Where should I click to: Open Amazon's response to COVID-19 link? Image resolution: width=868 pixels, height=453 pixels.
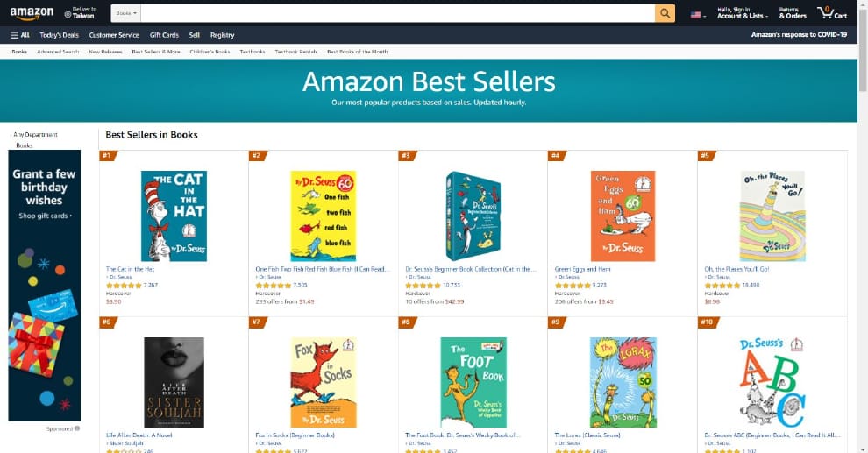pos(799,35)
